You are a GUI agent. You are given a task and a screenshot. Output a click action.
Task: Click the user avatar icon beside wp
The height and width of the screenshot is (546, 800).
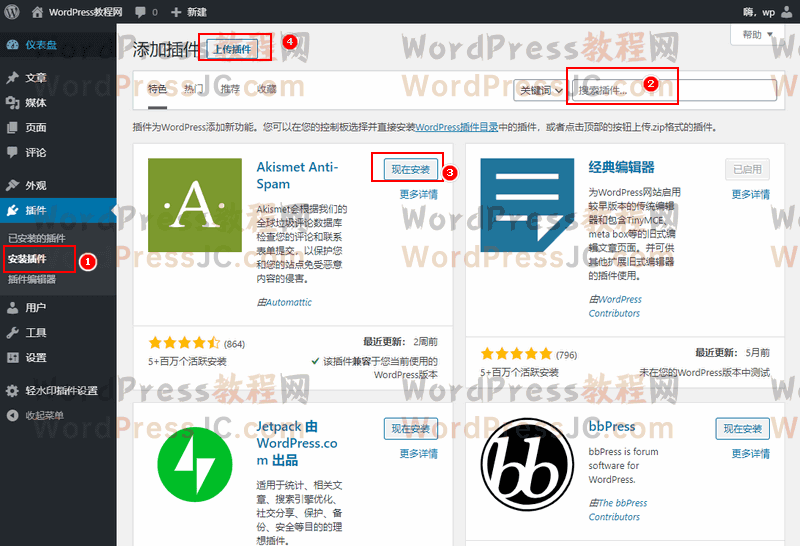coord(787,12)
